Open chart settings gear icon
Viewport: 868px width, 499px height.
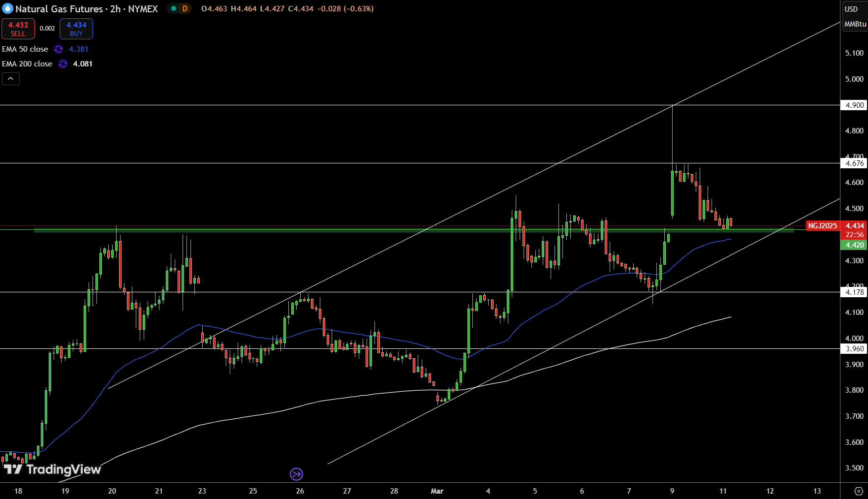coord(859,491)
